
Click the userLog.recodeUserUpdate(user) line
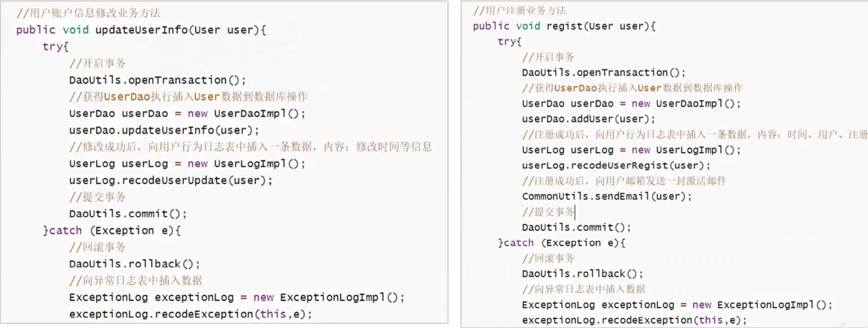[170, 180]
